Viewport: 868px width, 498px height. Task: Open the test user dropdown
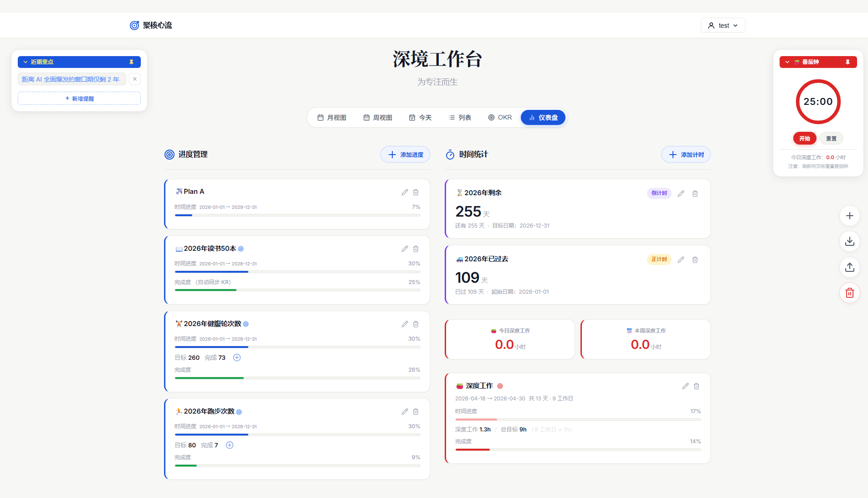pos(723,26)
